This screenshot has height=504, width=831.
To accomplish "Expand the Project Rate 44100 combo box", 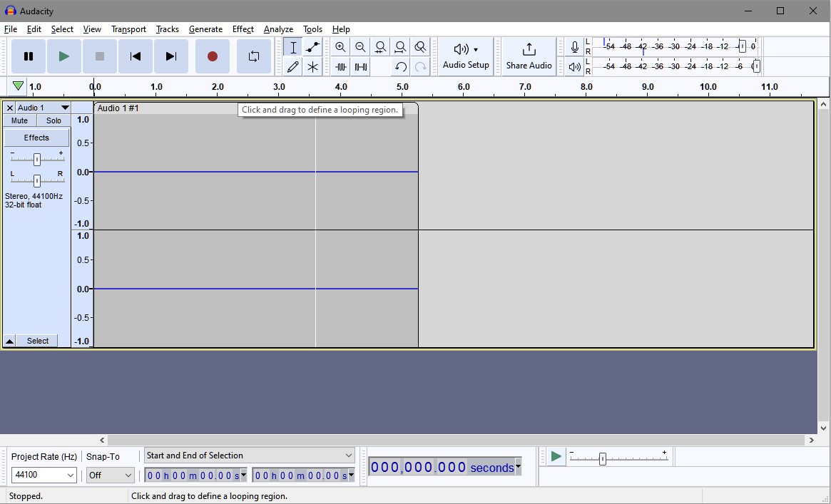I will (70, 475).
